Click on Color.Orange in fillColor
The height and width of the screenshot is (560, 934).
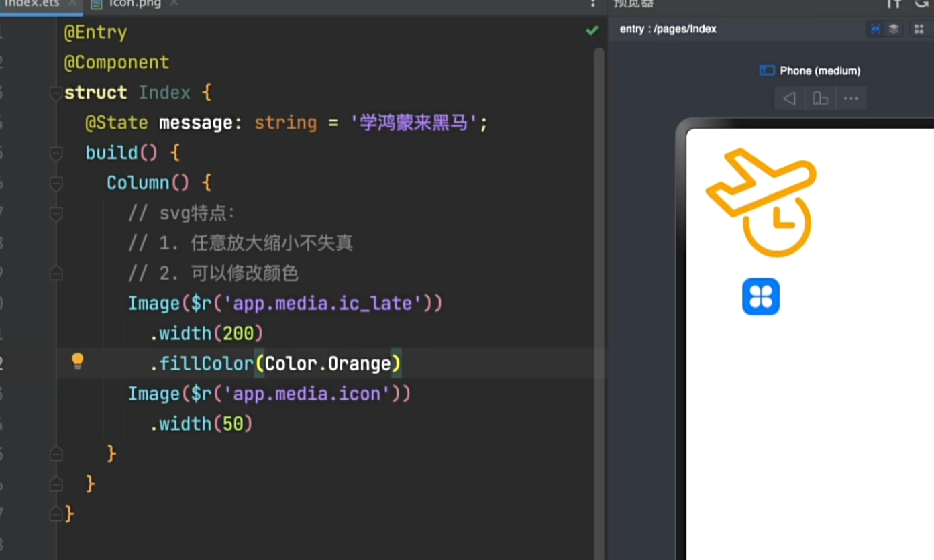coord(327,363)
